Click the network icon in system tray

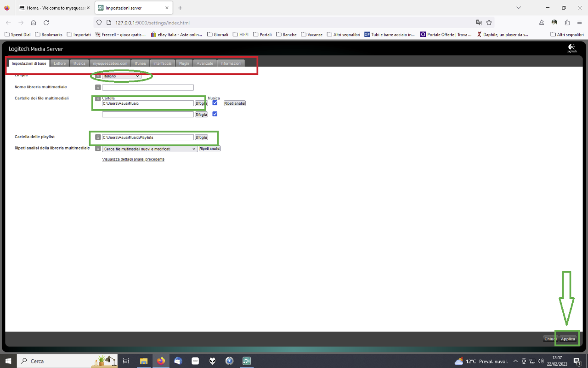(x=532, y=361)
